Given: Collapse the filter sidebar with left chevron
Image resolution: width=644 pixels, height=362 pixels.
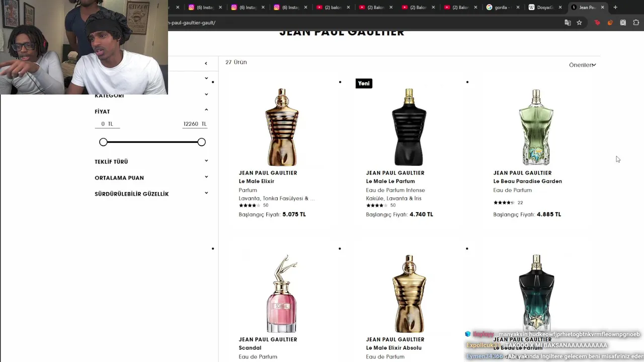Looking at the screenshot, I should pyautogui.click(x=206, y=63).
